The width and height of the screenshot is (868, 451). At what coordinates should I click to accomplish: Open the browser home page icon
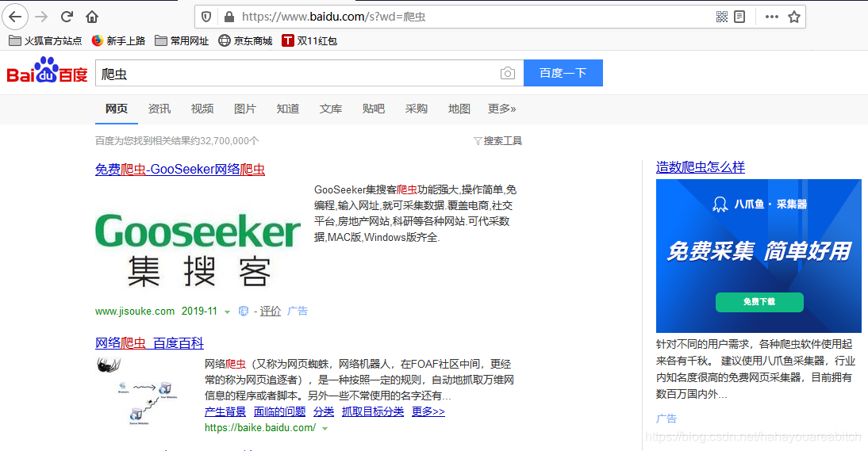[92, 17]
